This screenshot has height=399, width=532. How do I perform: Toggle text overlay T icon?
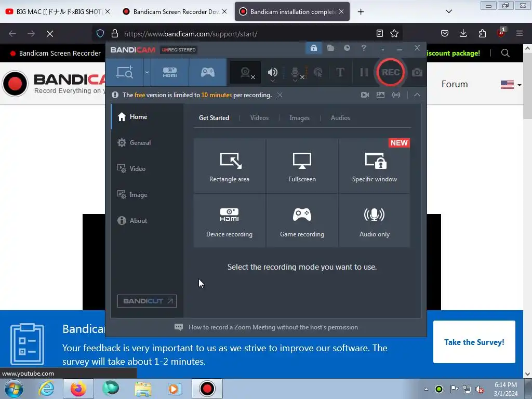point(340,72)
